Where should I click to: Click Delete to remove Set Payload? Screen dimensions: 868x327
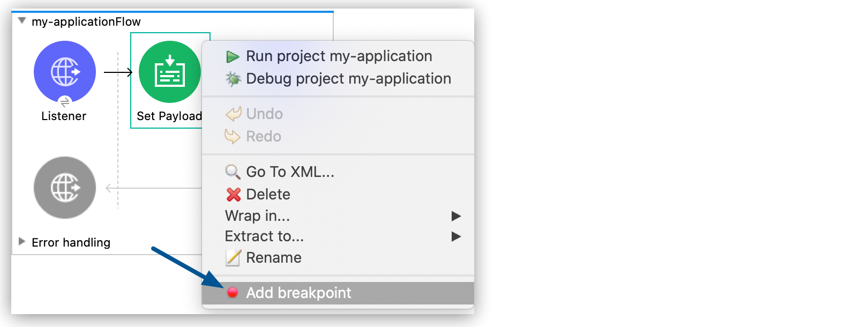tap(268, 194)
